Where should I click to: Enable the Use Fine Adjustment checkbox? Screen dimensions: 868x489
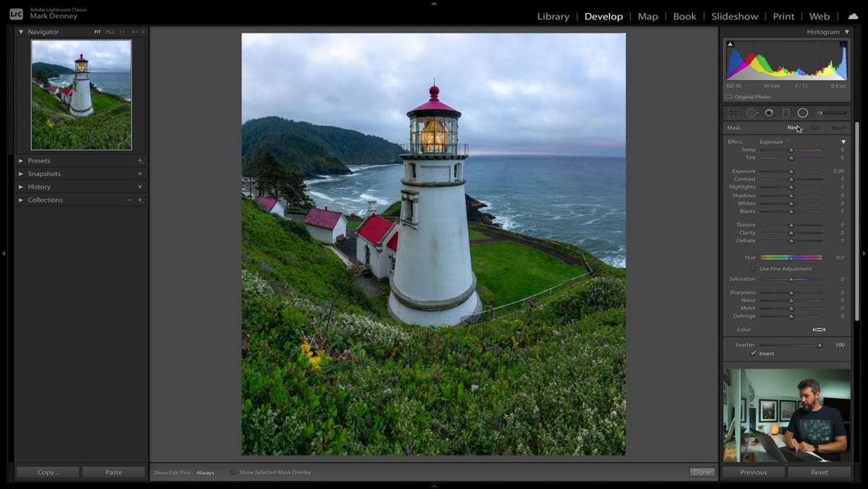click(753, 269)
